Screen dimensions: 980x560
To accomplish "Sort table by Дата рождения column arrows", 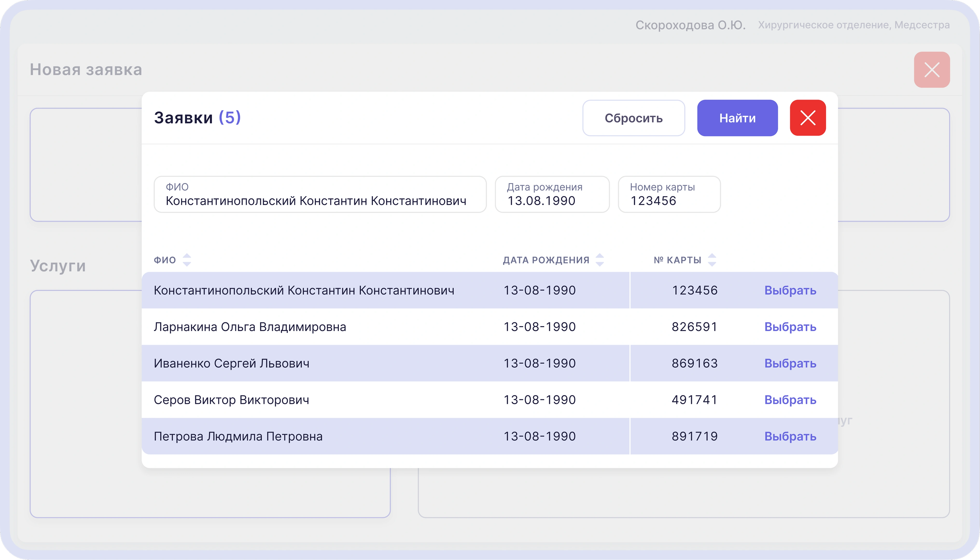I will pos(600,260).
